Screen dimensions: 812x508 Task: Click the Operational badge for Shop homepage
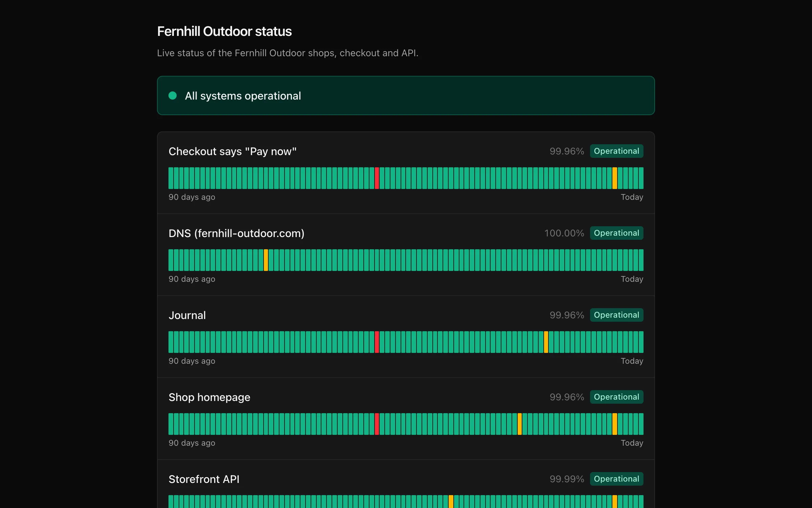point(616,397)
